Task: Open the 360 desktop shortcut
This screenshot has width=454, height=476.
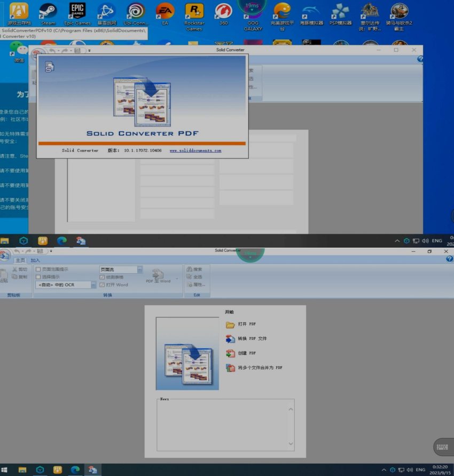Action: [x=223, y=14]
